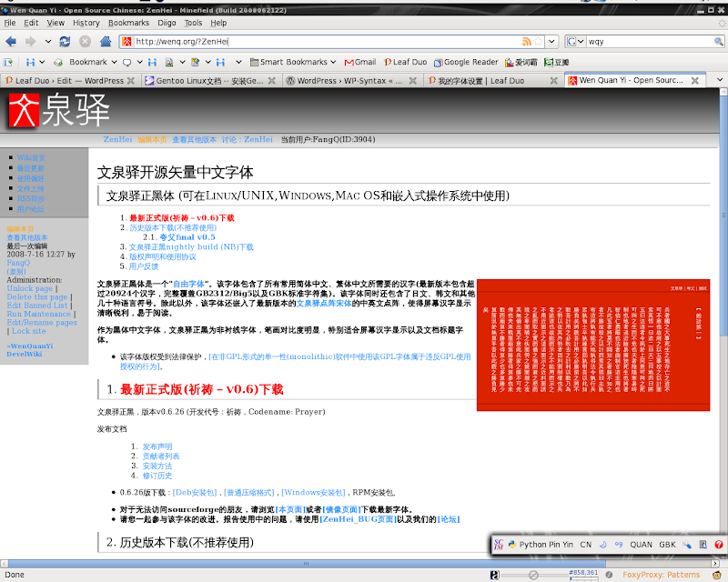728x582 pixels.
Task: Switch to Leaf Duo › Edit — WordPress tab
Action: pyautogui.click(x=70, y=81)
